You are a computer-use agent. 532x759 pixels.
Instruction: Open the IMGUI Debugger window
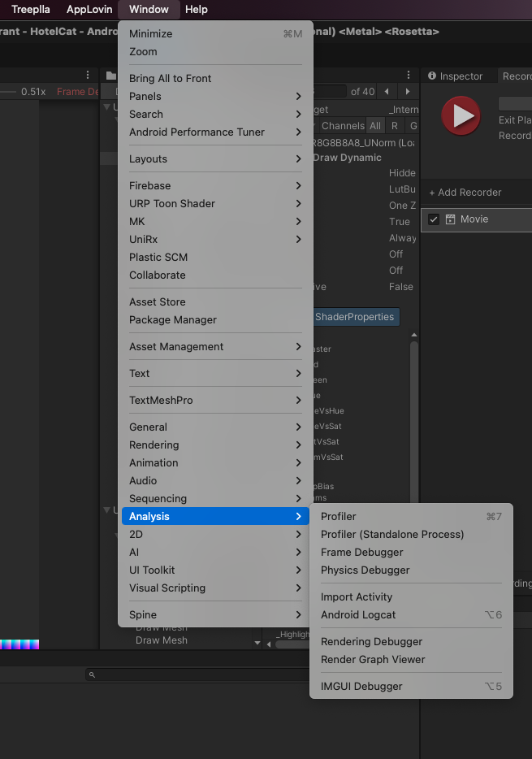tap(411, 687)
